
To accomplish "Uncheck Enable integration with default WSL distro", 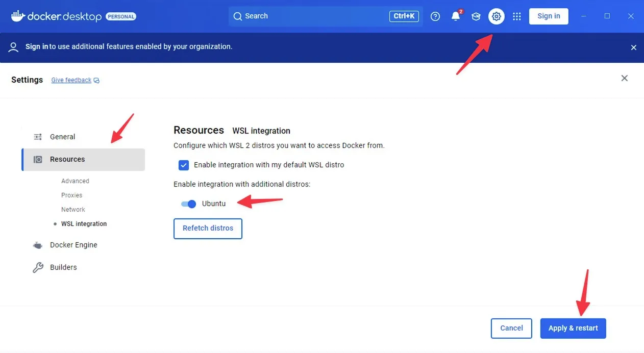I will 184,165.
